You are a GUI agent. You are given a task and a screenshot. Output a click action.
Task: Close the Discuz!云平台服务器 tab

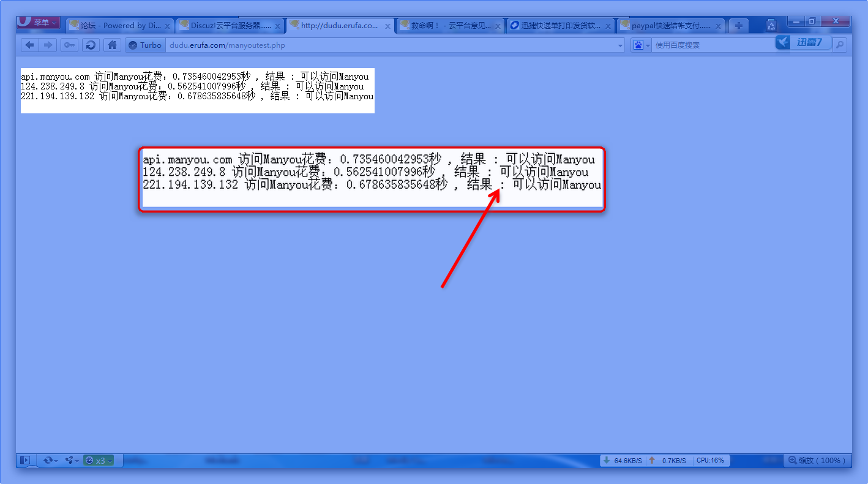click(x=277, y=26)
